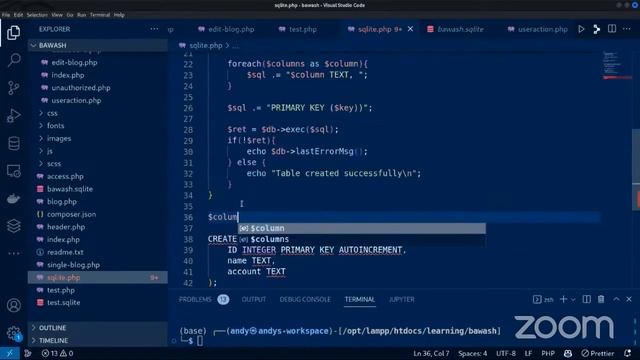Image resolution: width=640 pixels, height=360 pixels.
Task: Open unauthorized.php file
Action: (80, 88)
